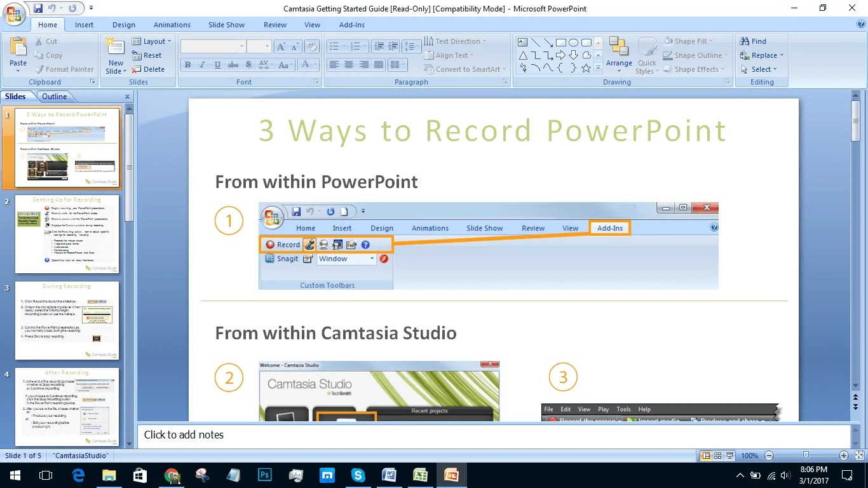Open the Layout dropdown
The image size is (868, 488).
[x=153, y=41]
